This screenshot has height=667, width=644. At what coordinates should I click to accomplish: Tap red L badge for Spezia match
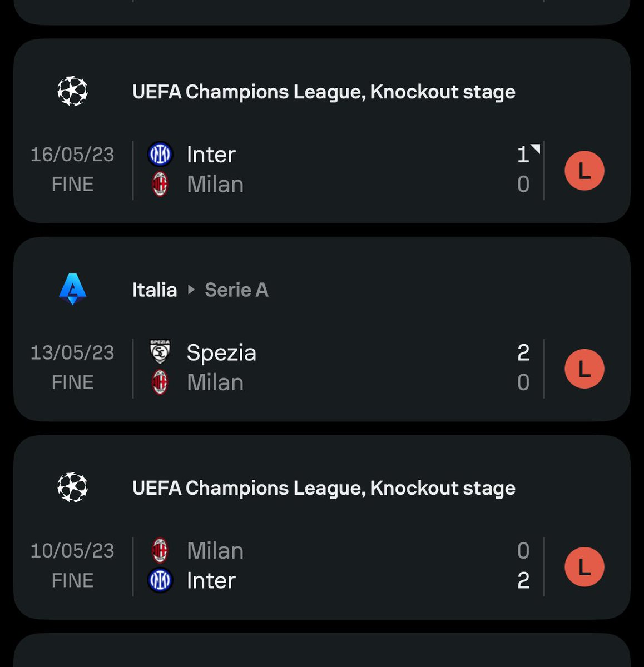point(584,369)
